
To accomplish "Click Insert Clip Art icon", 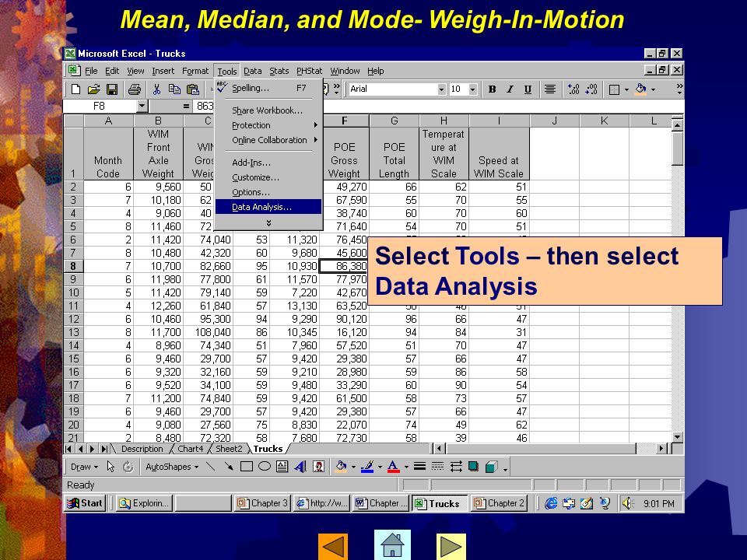I will (318, 467).
